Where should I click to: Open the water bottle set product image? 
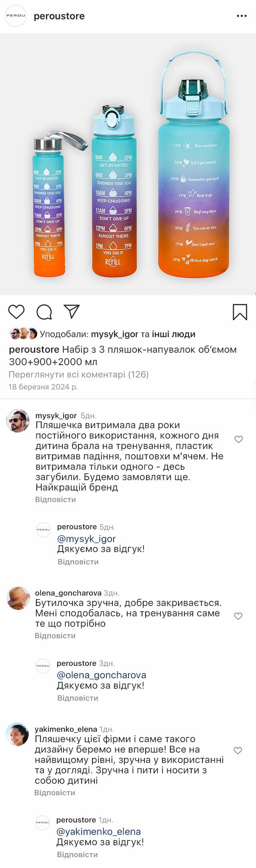(128, 164)
